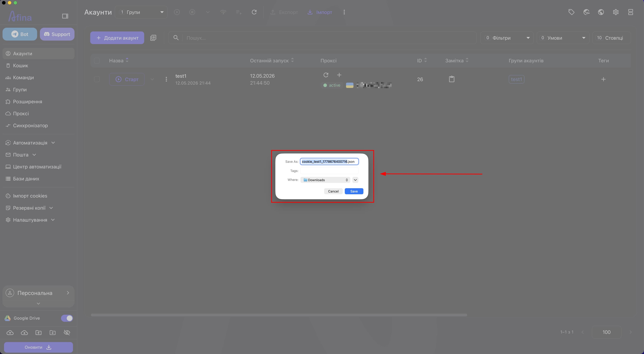644x354 pixels.
Task: Click the proxy check wifi icon
Action: (x=223, y=12)
